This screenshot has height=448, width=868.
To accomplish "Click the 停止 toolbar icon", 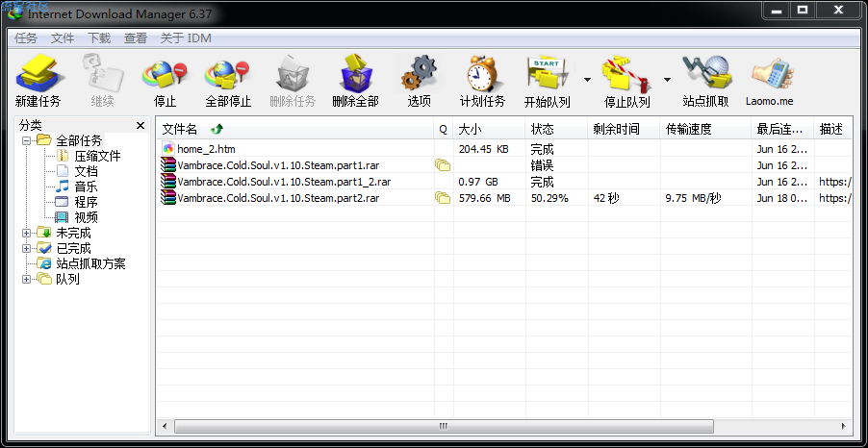I will pos(165,74).
